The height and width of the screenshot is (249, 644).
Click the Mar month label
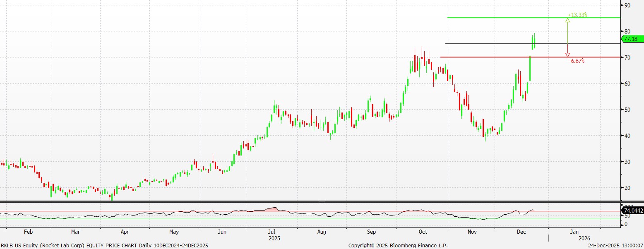pos(76,232)
